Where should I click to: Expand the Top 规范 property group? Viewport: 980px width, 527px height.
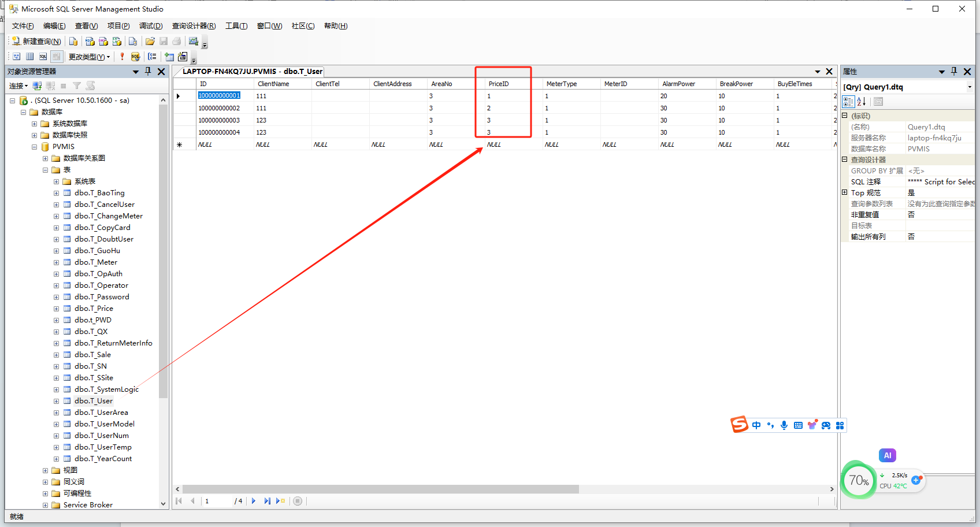[x=845, y=192]
